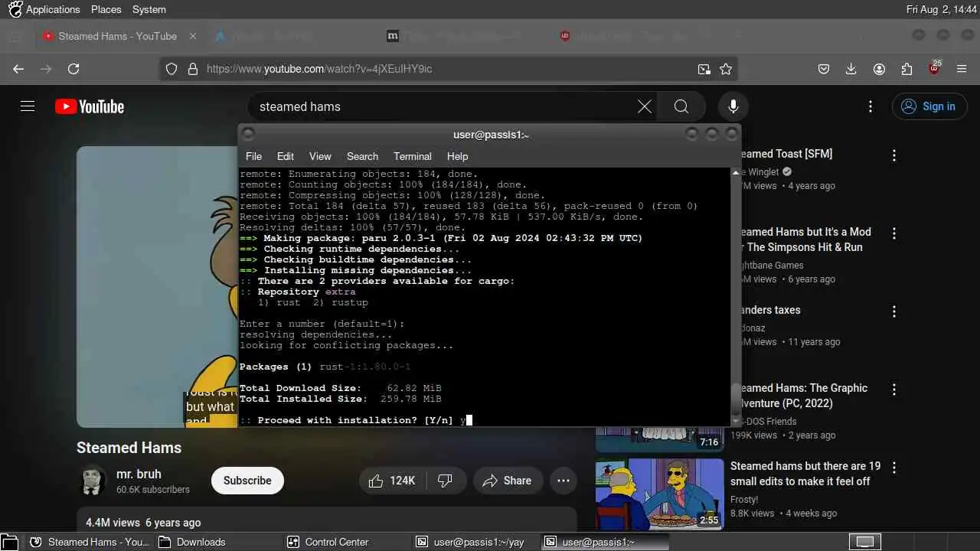This screenshot has height=551, width=980.
Task: Open terminal Help menu
Action: click(x=457, y=156)
